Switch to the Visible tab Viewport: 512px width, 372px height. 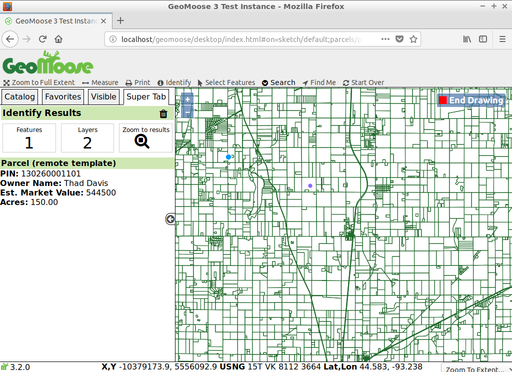104,97
